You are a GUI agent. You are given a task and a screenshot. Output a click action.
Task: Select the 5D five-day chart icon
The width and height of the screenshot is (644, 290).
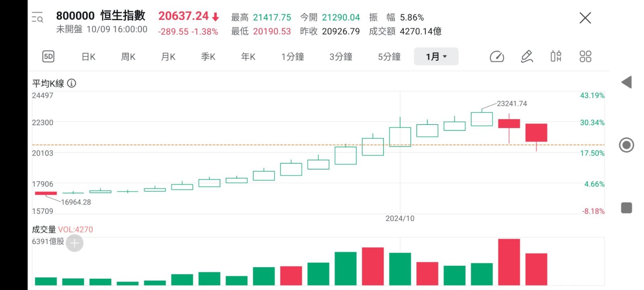[48, 56]
